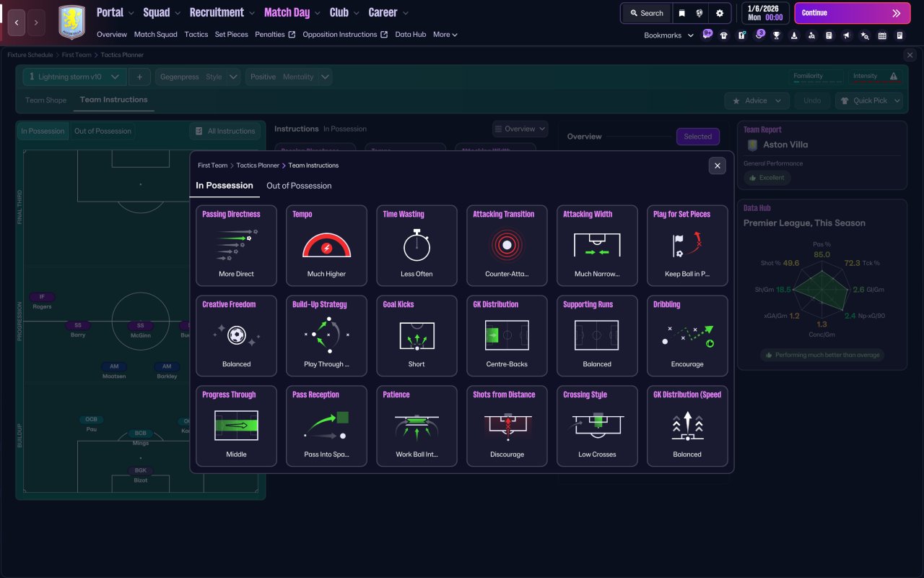Open the Quick Pick dropdown
Screen dimensions: 924x578
click(x=869, y=100)
